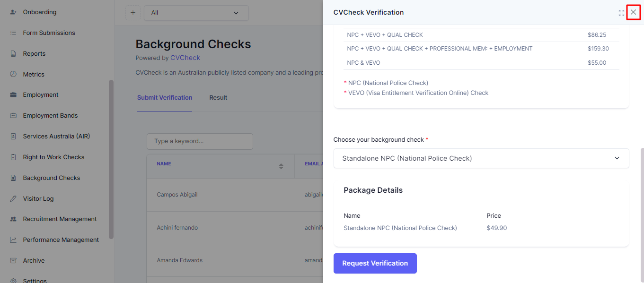
Task: Click the Employment Bands icon
Action: coord(13,115)
